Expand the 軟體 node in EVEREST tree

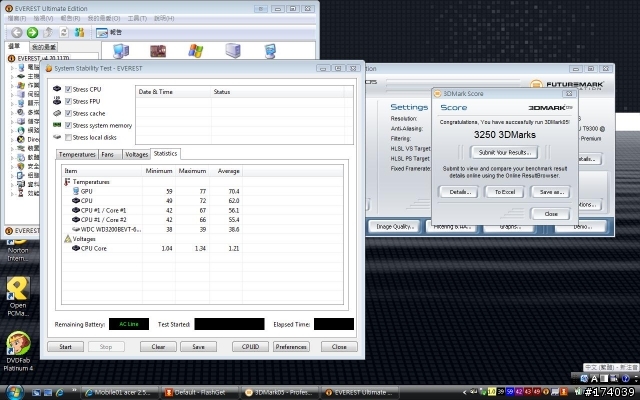(x=12, y=157)
